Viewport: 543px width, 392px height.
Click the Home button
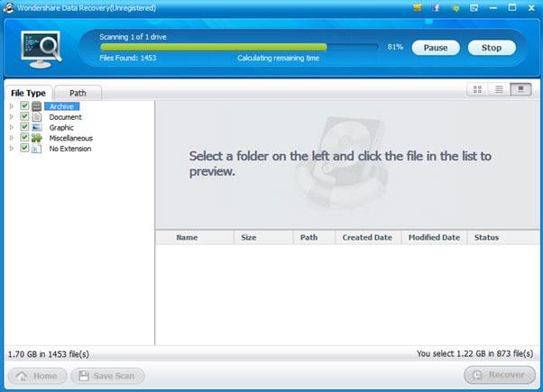pyautogui.click(x=37, y=376)
